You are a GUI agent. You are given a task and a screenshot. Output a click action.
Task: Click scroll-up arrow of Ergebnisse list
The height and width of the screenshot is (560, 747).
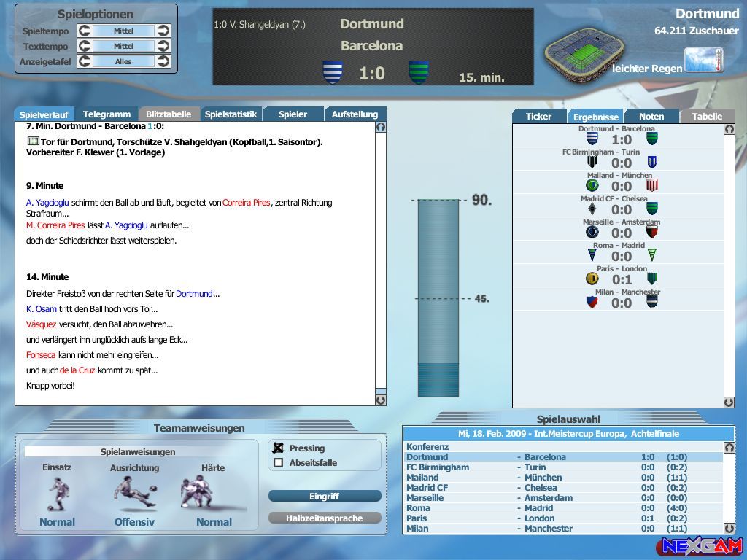[729, 129]
